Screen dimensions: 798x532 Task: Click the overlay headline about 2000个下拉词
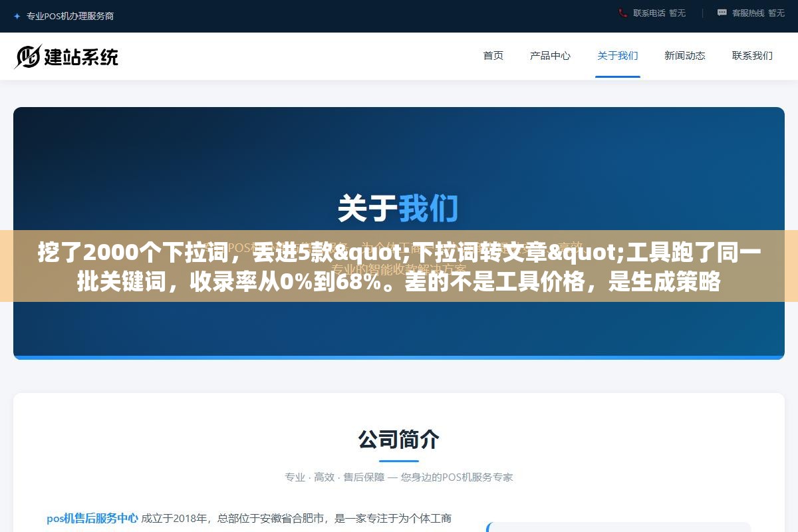[x=399, y=267]
